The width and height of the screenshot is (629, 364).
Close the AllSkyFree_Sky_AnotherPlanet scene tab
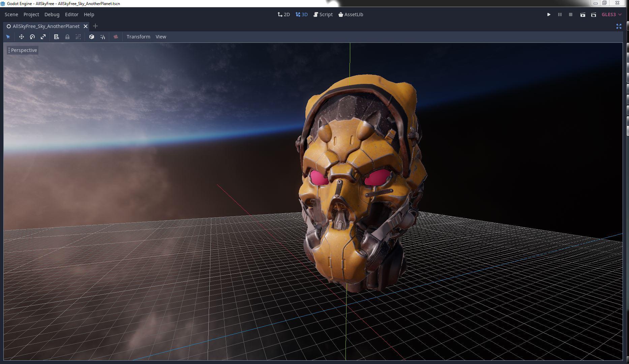(86, 26)
